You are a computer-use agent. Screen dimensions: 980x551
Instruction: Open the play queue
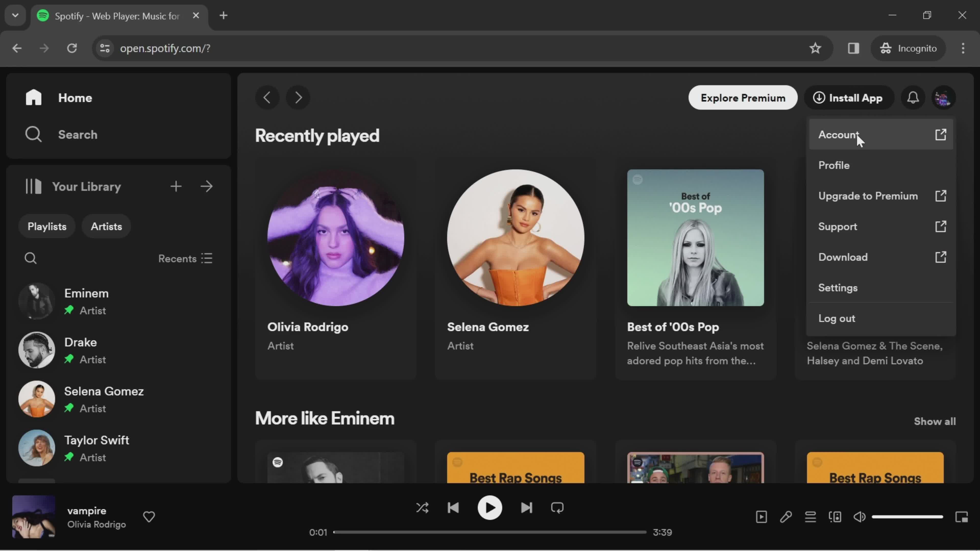[810, 517]
